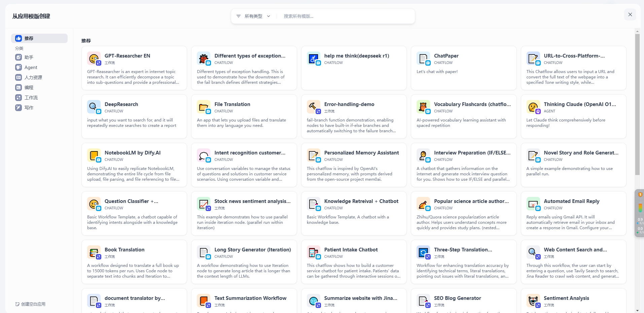Click the Interview Preparation person icon
The width and height of the screenshot is (644, 313).
[423, 155]
